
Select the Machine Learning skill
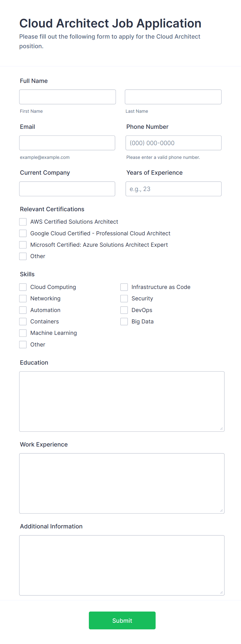click(x=23, y=333)
